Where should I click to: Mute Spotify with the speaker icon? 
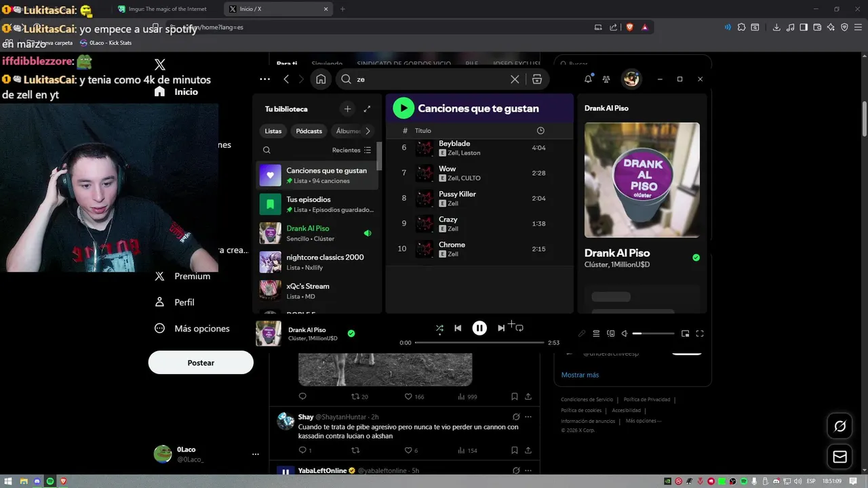click(625, 333)
